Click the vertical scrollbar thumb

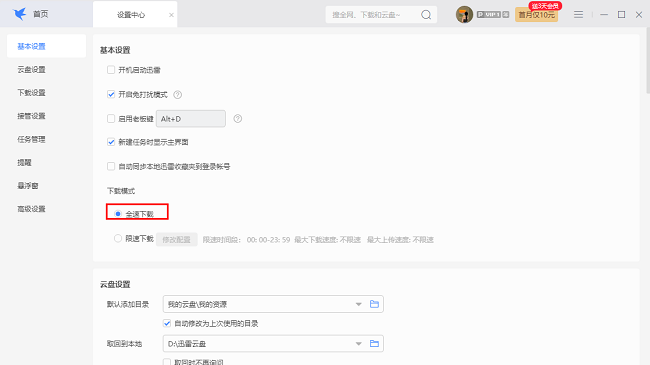coord(648,61)
